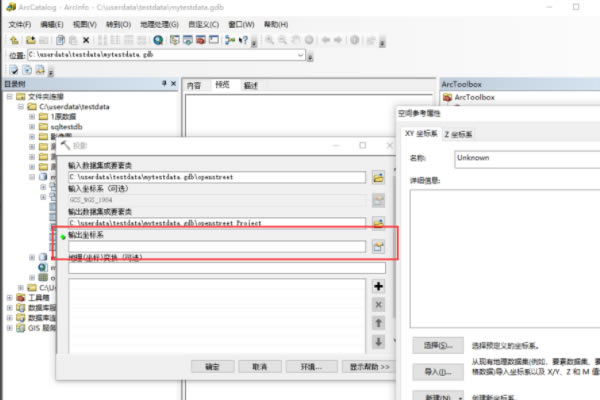Browse for input dataset folder icon
Screen dimensions: 600x400
(x=378, y=178)
